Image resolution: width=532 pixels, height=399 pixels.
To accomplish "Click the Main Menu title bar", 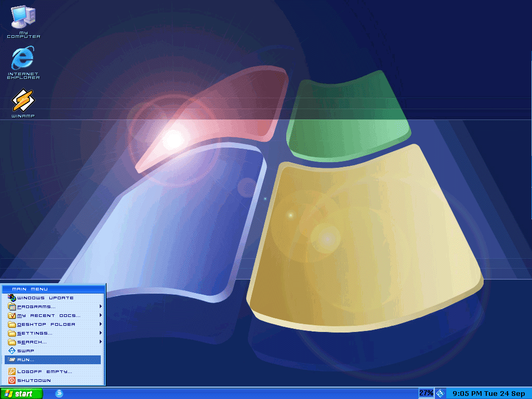I will (x=54, y=289).
